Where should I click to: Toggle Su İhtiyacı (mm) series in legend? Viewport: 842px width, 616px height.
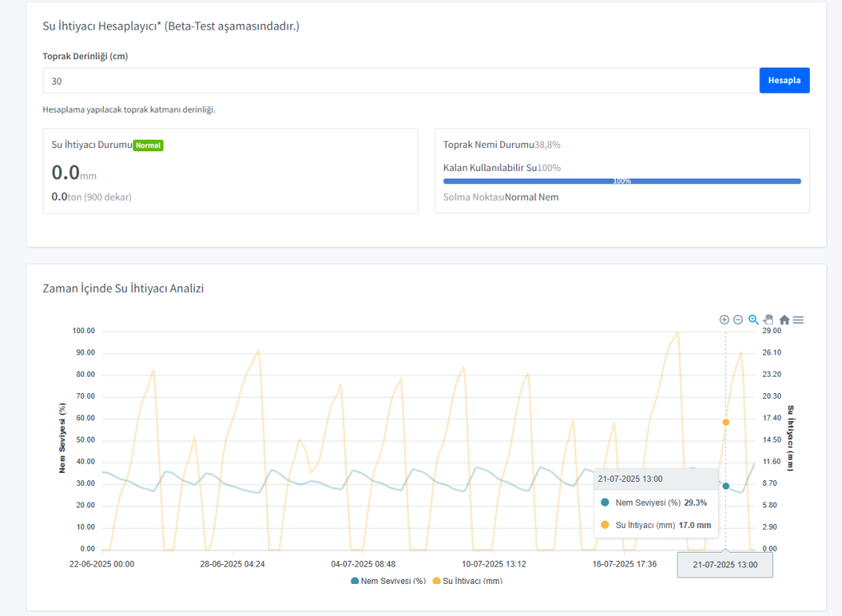(x=467, y=581)
